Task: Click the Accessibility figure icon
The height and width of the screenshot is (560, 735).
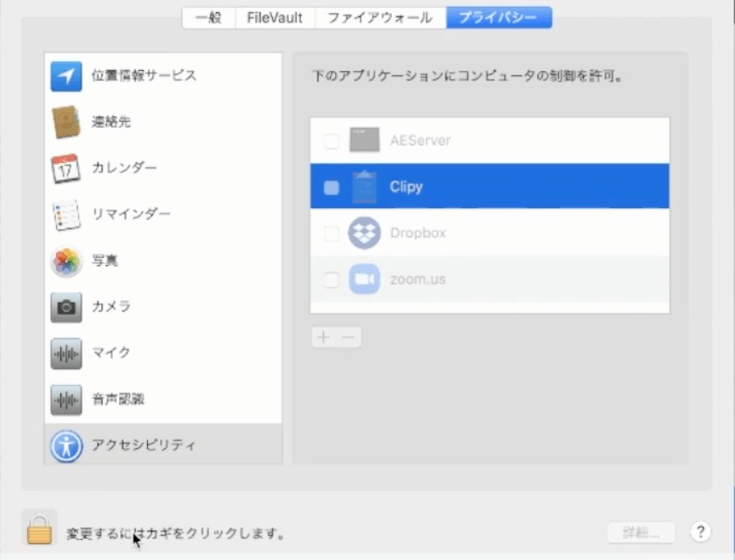Action: (x=66, y=446)
